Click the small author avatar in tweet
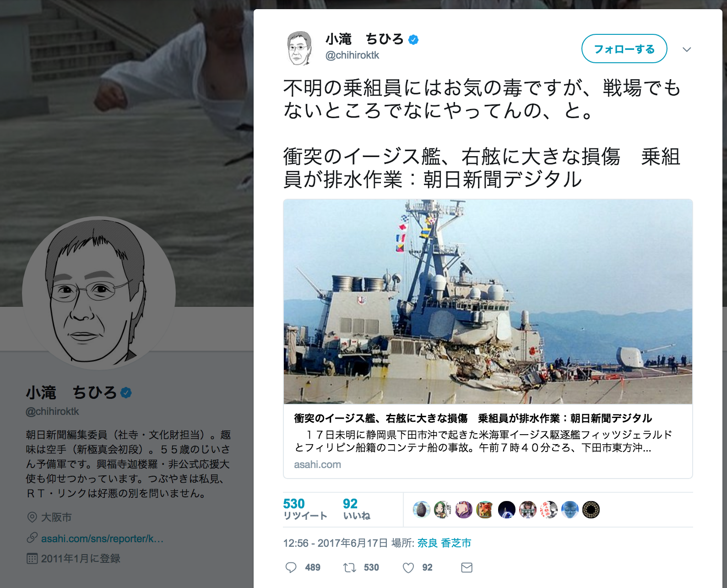The height and width of the screenshot is (588, 727). tap(300, 48)
